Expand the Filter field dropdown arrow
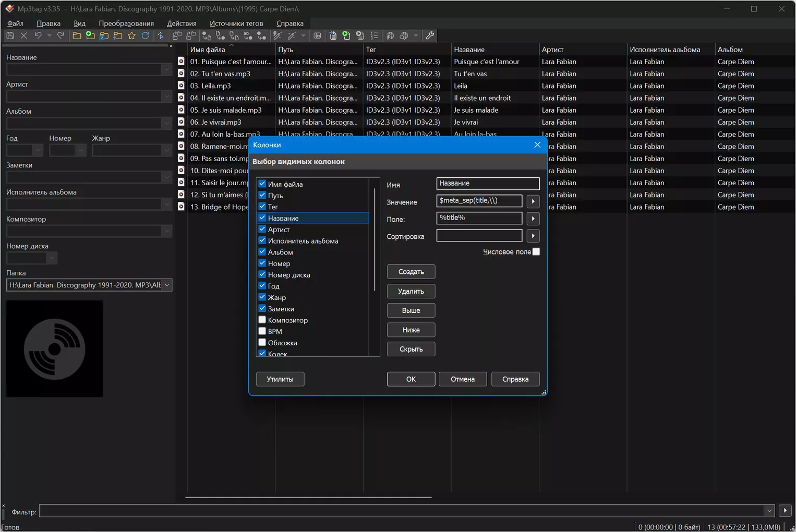796x532 pixels. coord(769,511)
